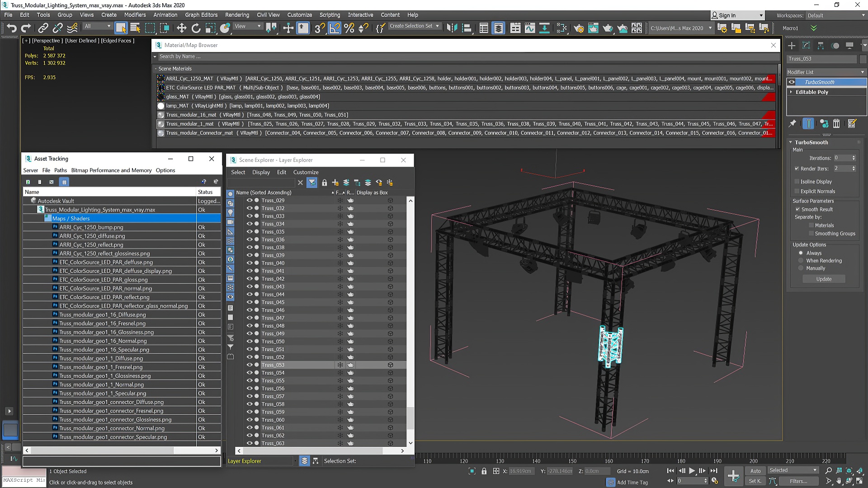Select the When Rendering radio option
This screenshot has width=868, height=488.
(x=801, y=261)
